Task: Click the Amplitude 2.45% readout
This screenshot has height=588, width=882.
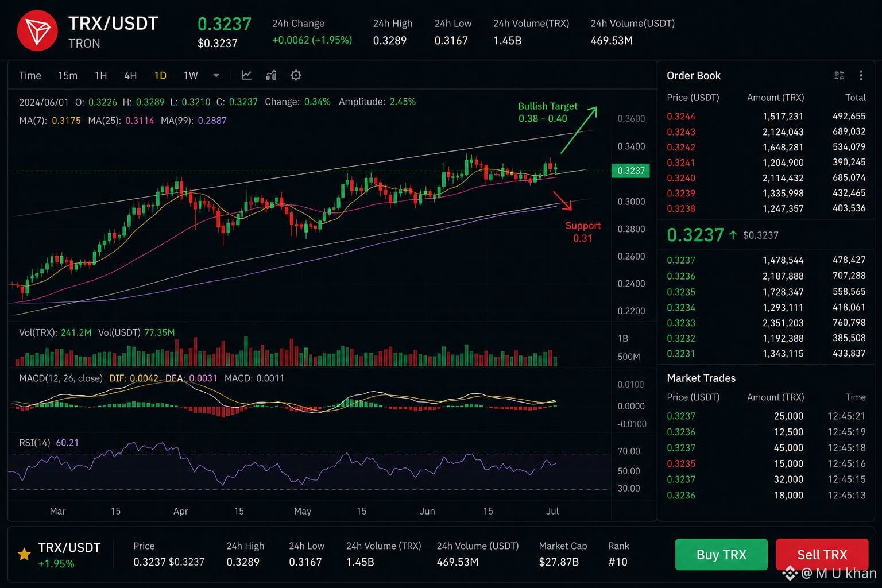Action: [377, 102]
